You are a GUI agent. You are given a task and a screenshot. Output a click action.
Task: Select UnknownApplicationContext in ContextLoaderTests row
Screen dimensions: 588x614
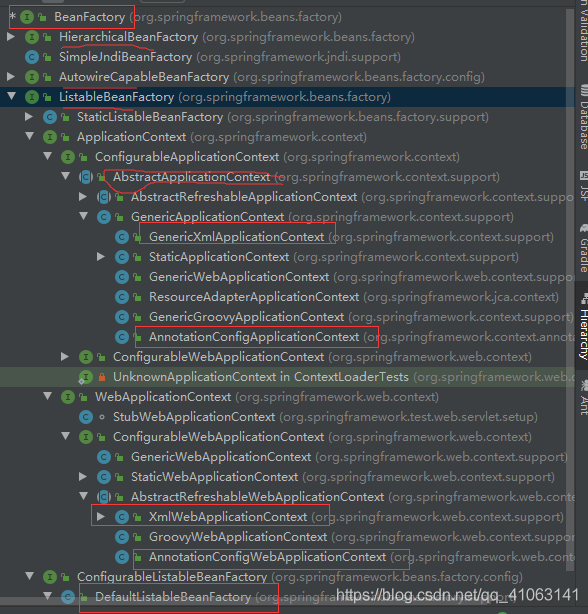pos(287,377)
